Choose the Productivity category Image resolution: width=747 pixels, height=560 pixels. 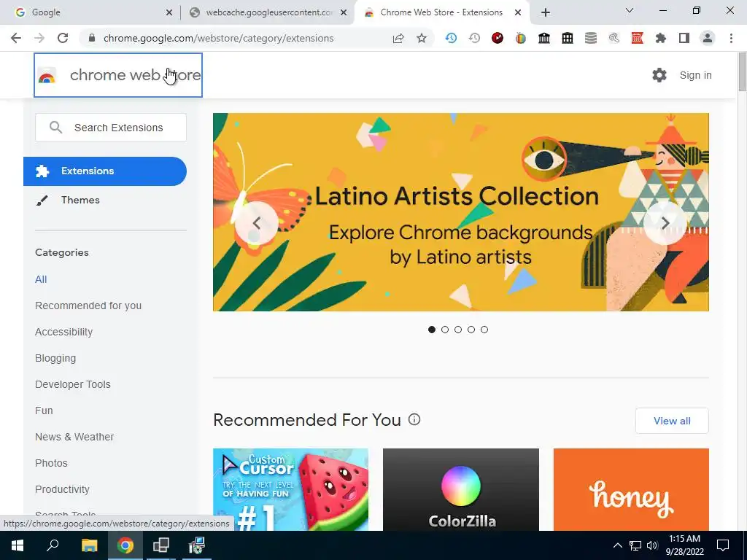tap(63, 489)
